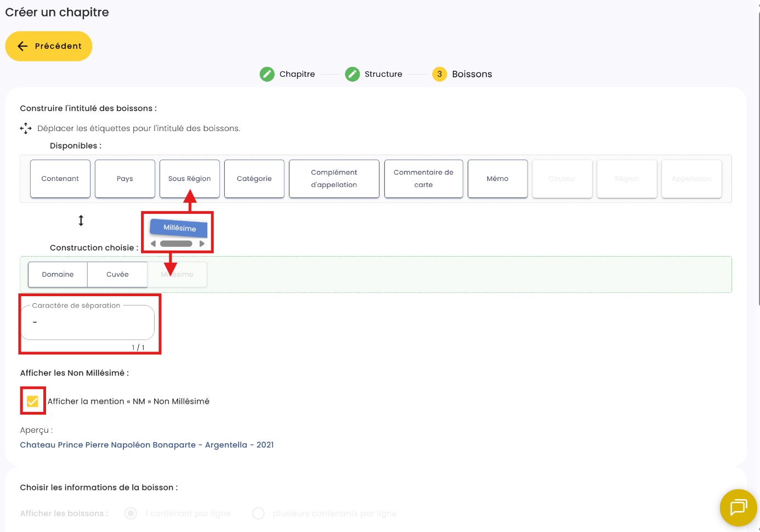Toggle the NM Non Millésimé checkbox
The image size is (760, 532).
coord(32,401)
